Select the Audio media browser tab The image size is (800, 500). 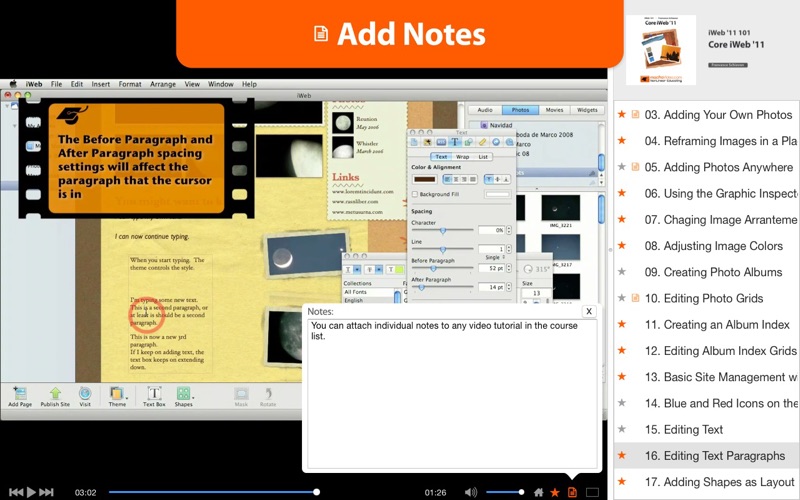[485, 110]
